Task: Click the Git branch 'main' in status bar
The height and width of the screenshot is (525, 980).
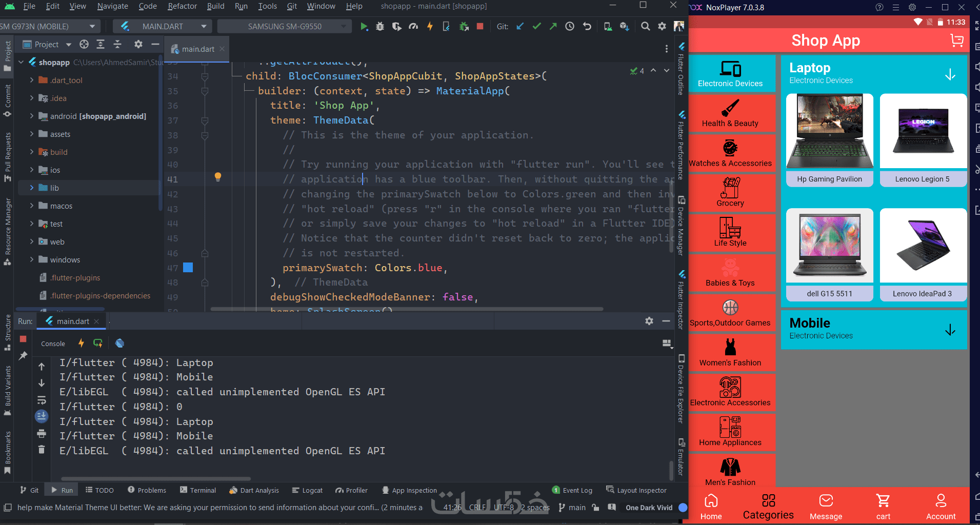Action: [x=572, y=508]
